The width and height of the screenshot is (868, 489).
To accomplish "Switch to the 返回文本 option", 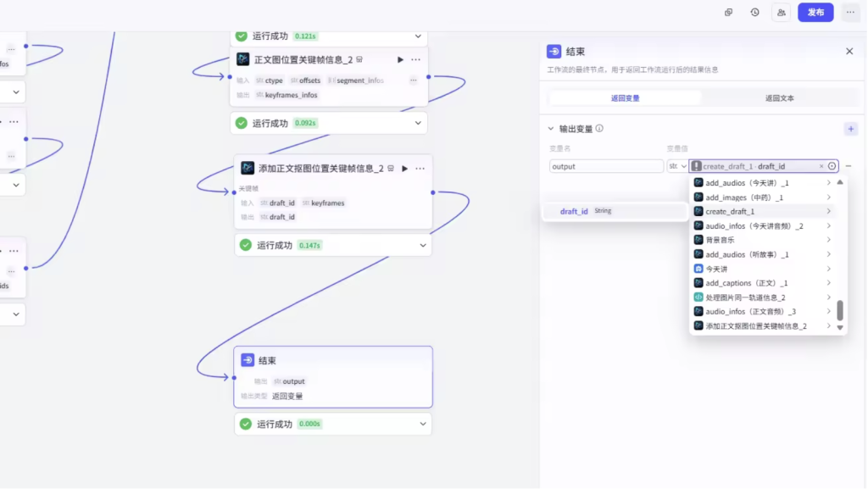I will tap(779, 98).
